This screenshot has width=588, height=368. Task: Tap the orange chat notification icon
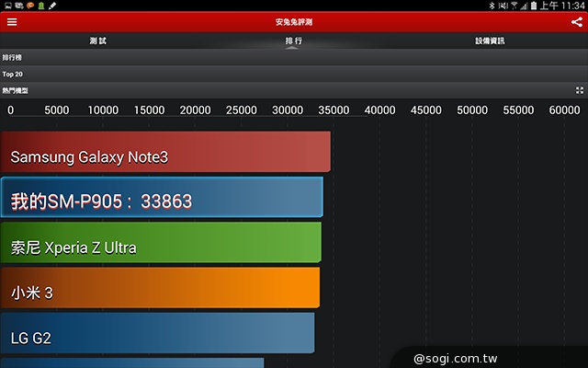tap(29, 6)
